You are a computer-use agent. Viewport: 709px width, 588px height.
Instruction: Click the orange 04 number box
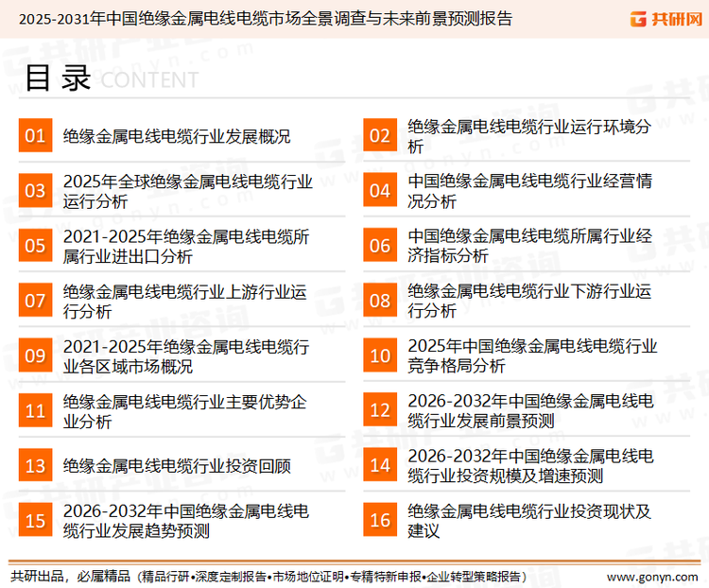[x=380, y=190]
